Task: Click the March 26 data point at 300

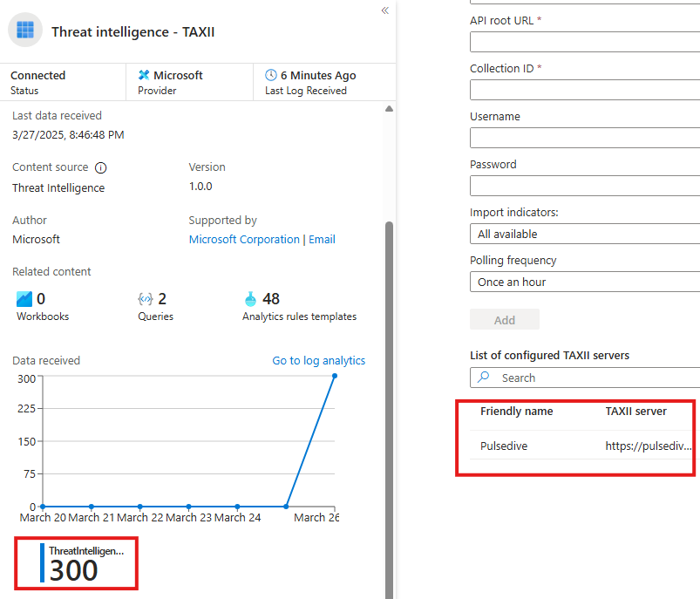Action: (x=335, y=376)
